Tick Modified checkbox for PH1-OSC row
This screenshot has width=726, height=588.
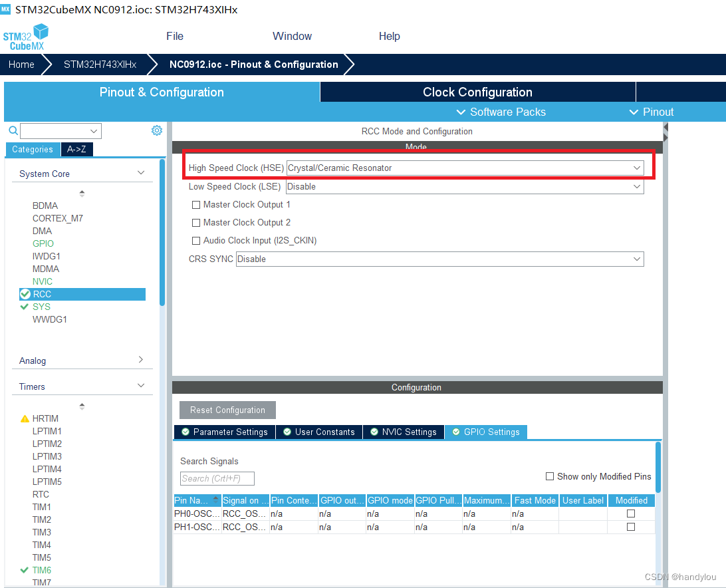[631, 527]
